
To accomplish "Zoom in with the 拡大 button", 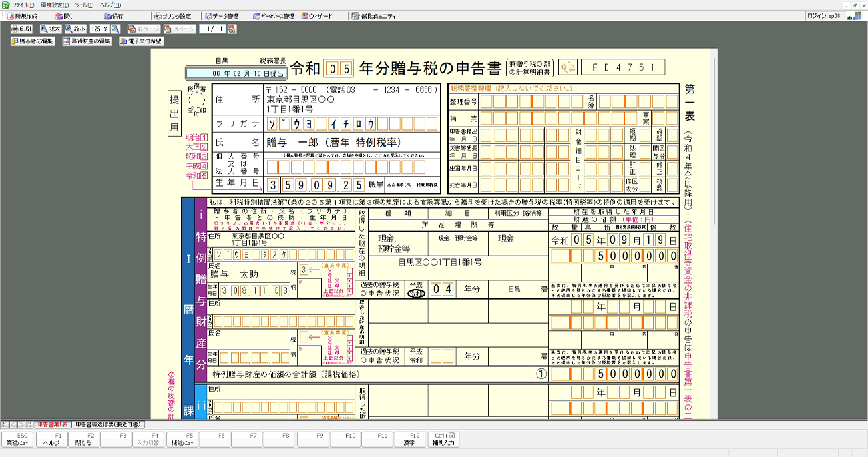I will point(51,29).
